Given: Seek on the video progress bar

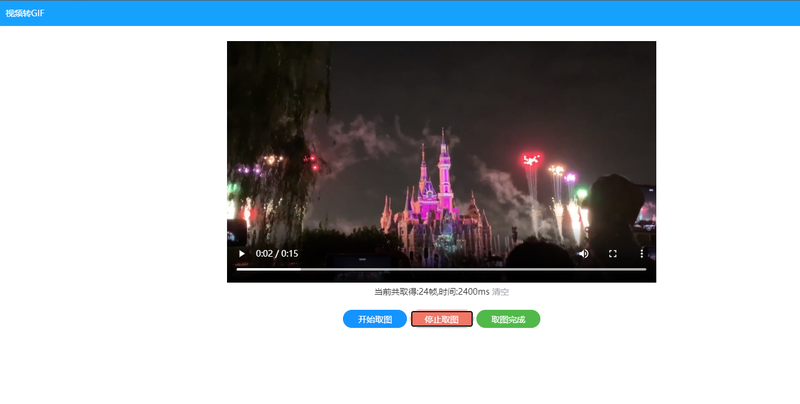Looking at the screenshot, I should point(441,269).
